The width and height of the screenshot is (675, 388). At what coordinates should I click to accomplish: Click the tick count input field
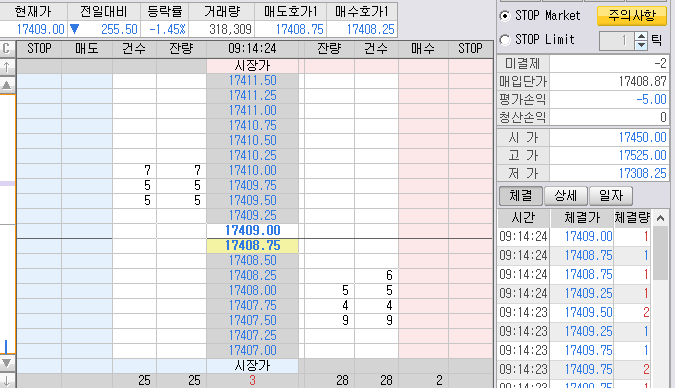(617, 41)
